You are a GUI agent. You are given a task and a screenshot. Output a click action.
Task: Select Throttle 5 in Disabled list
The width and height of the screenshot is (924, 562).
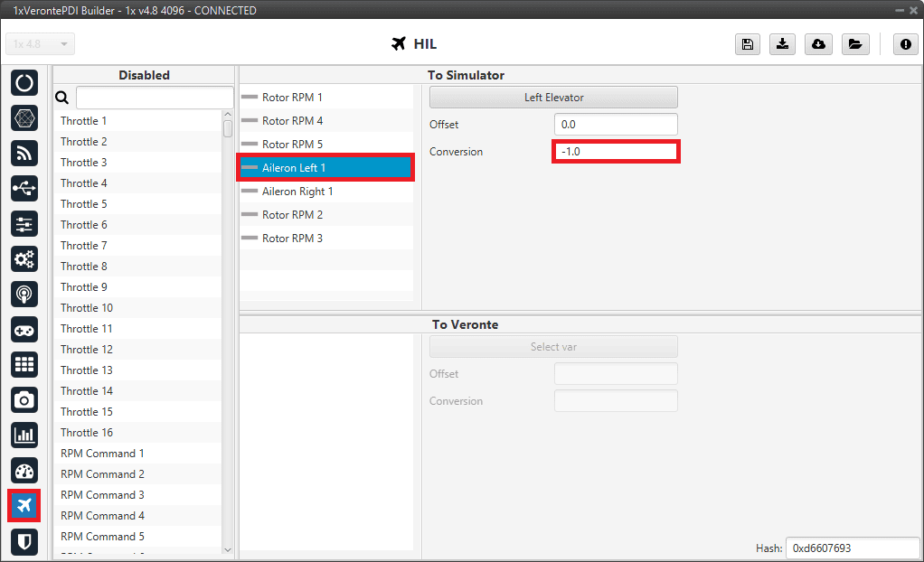coord(84,204)
